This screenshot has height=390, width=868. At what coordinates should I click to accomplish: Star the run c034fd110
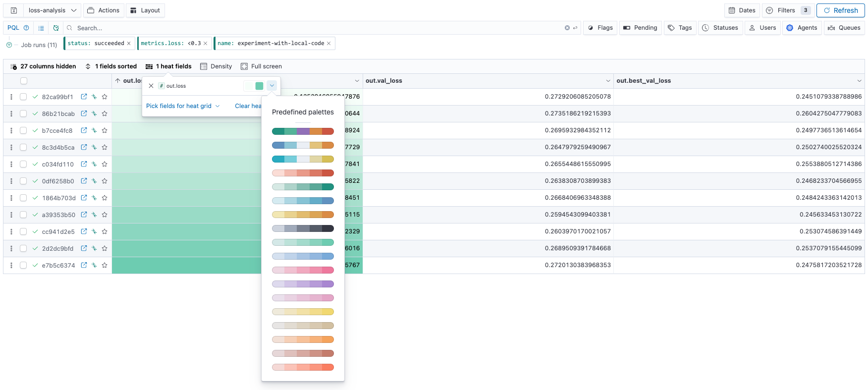(105, 164)
